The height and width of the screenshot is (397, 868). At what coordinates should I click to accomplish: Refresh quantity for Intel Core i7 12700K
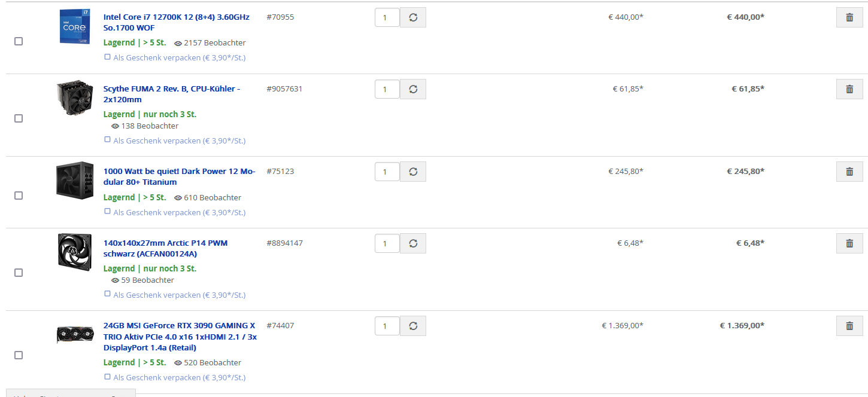[x=413, y=17]
